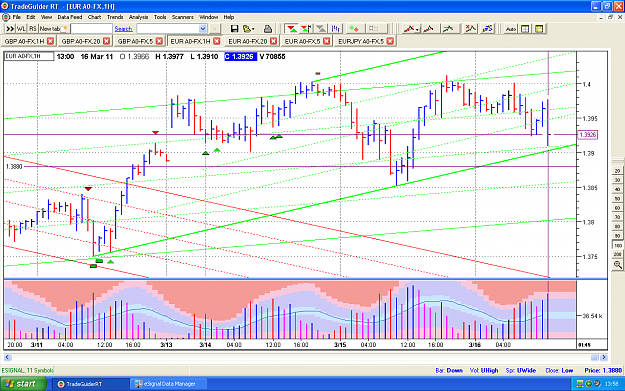Open the Help menu
The image size is (625, 391).
(229, 17)
